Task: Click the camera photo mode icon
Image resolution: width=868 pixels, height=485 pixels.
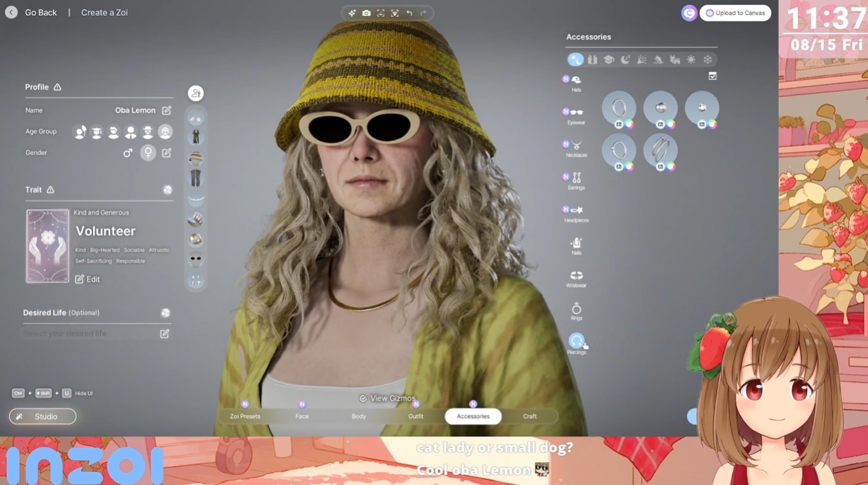Action: 366,13
